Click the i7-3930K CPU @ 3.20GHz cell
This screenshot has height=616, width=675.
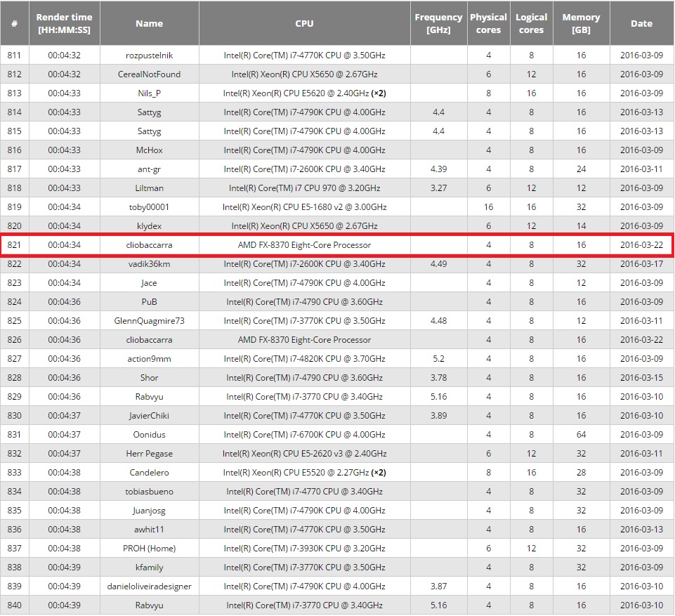point(304,548)
